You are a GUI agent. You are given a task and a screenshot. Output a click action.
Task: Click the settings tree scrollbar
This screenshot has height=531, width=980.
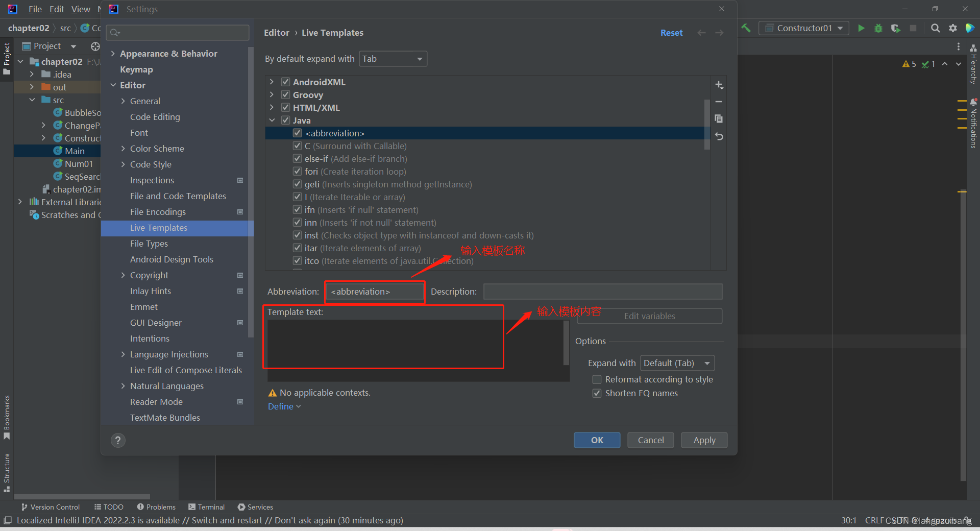coord(251,192)
